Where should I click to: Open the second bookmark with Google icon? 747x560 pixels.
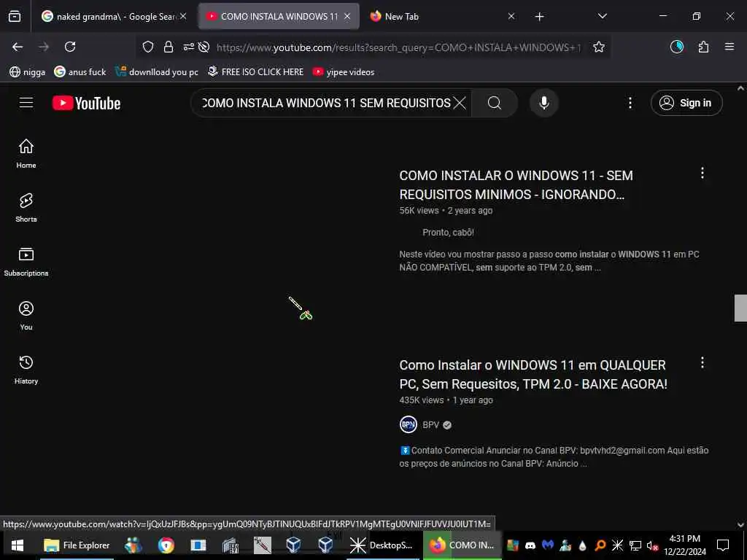point(80,72)
